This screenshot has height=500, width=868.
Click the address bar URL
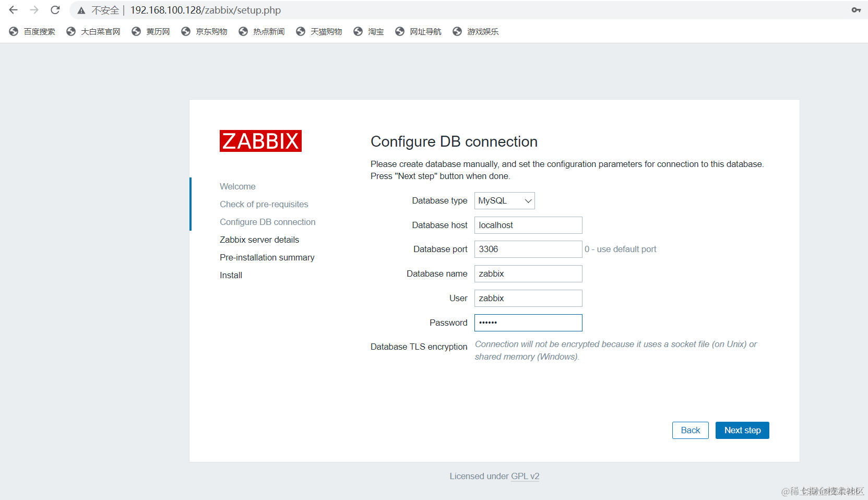coord(206,10)
